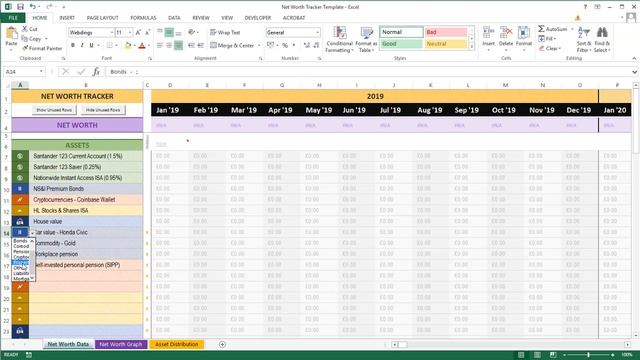The height and width of the screenshot is (360, 640).
Task: Click the Insert Function fx icon
Action: click(96, 72)
